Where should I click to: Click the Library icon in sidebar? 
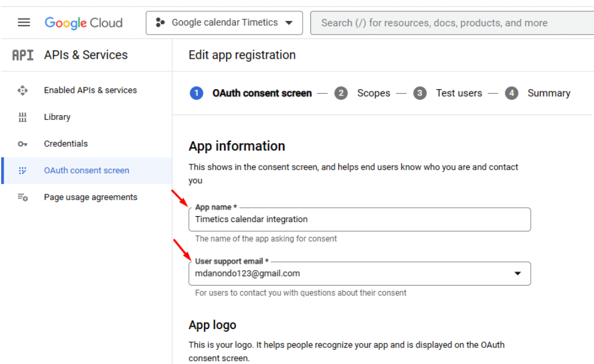23,117
